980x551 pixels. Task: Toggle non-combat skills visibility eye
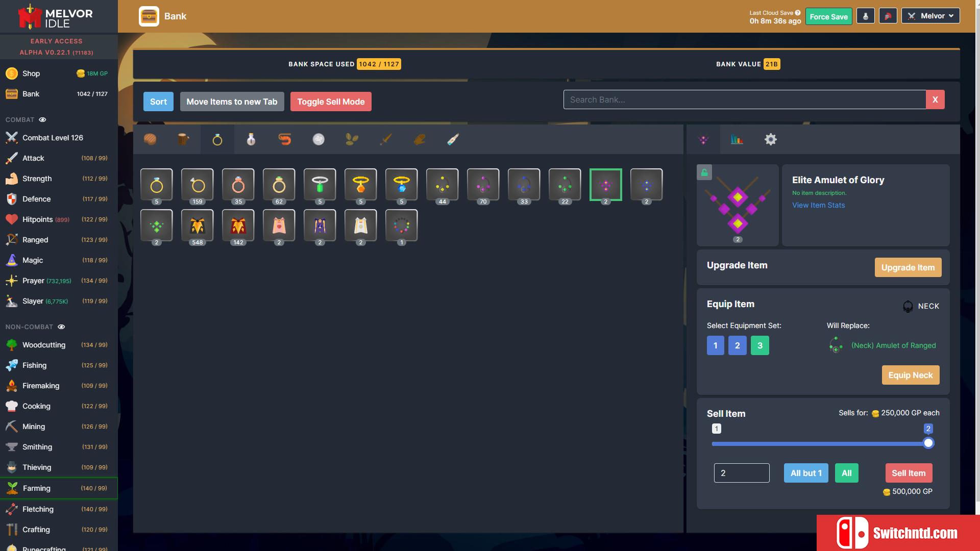[61, 327]
